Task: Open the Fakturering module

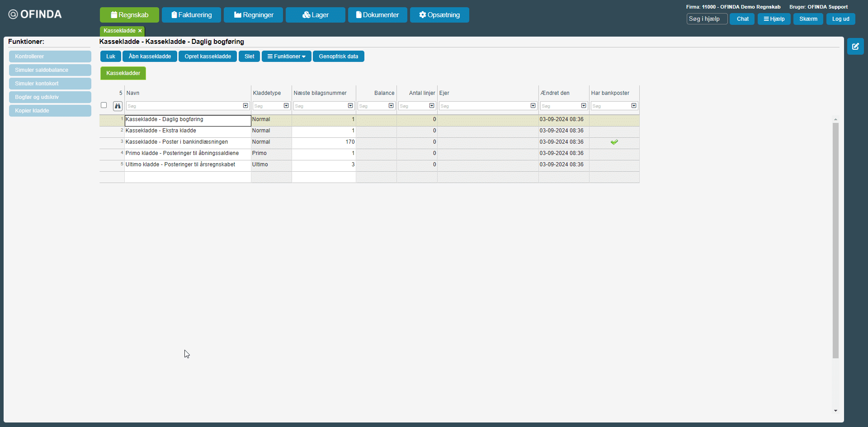Action: click(x=191, y=15)
